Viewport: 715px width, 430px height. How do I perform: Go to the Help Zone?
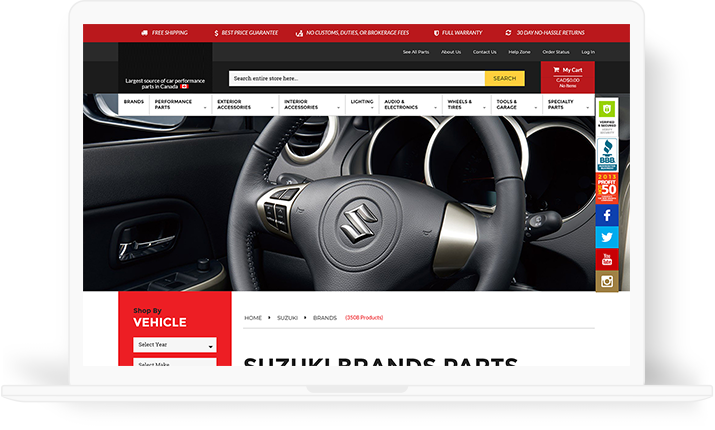(519, 52)
